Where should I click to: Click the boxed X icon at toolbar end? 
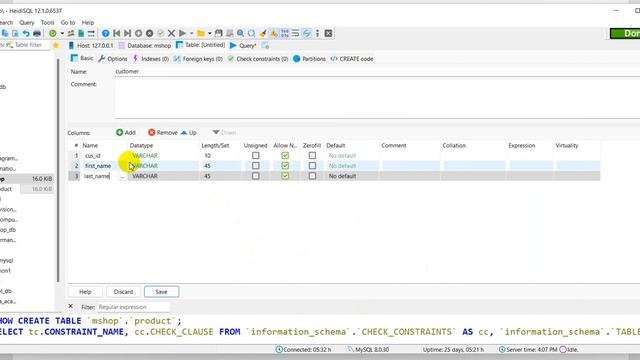[x=328, y=33]
